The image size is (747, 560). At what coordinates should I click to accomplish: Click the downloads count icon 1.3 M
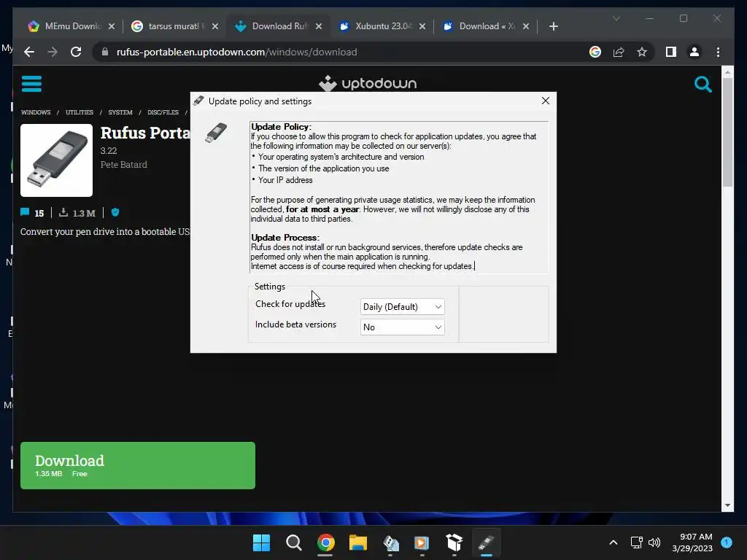[63, 212]
